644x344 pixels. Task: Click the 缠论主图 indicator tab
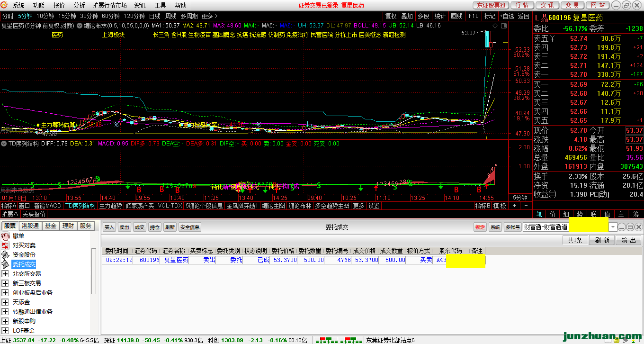(274, 206)
